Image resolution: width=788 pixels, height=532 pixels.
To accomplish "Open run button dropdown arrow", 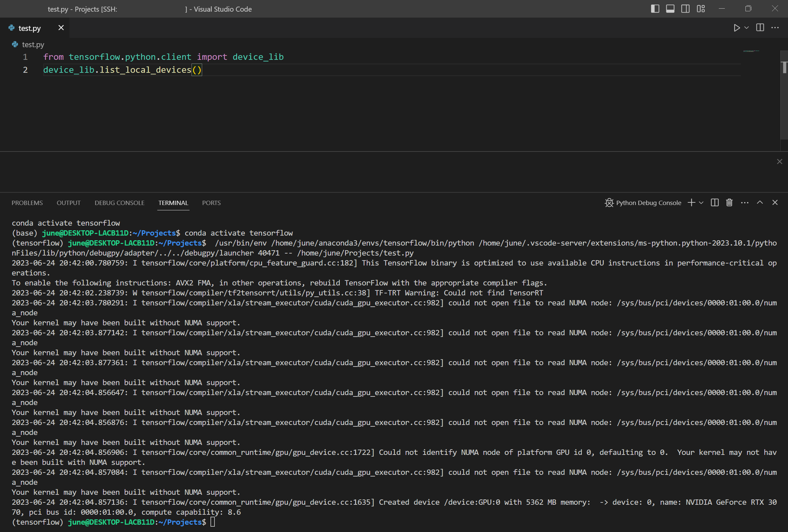I will [x=746, y=28].
